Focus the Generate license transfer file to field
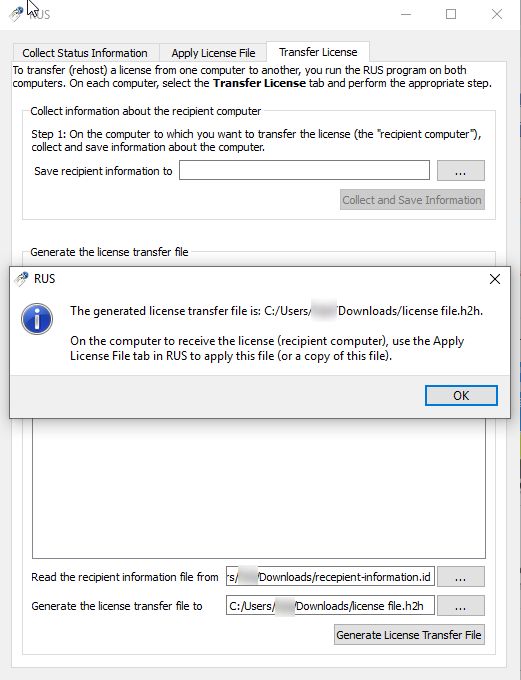The height and width of the screenshot is (680, 521). point(330,605)
